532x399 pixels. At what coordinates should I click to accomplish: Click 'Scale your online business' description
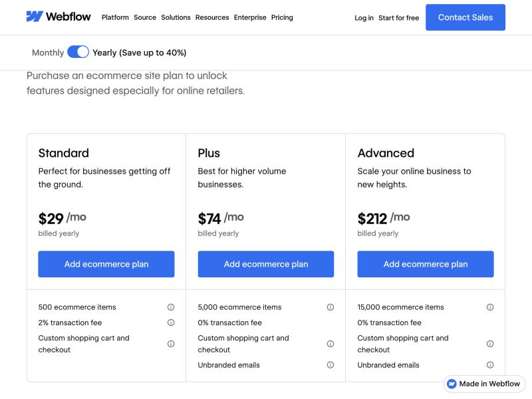pyautogui.click(x=414, y=178)
